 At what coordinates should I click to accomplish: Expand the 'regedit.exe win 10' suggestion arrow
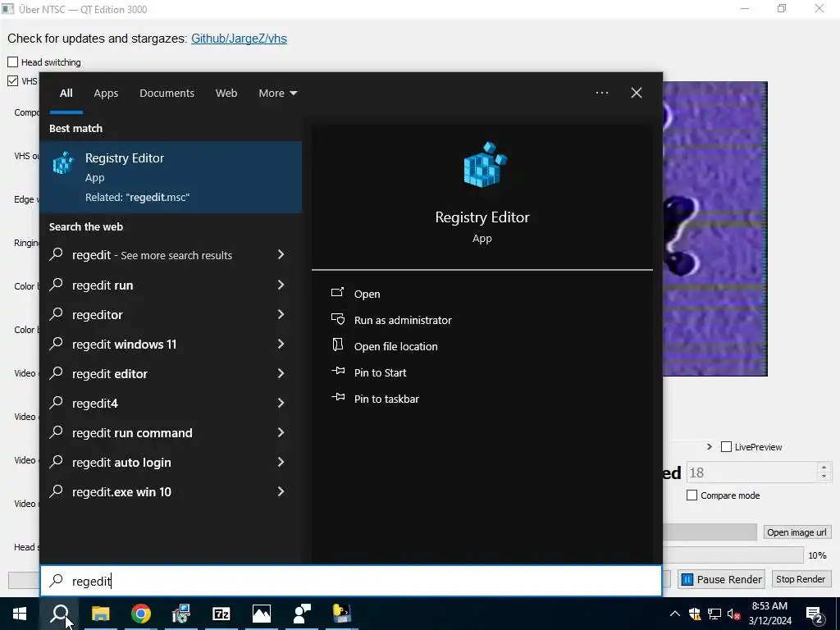pos(281,491)
